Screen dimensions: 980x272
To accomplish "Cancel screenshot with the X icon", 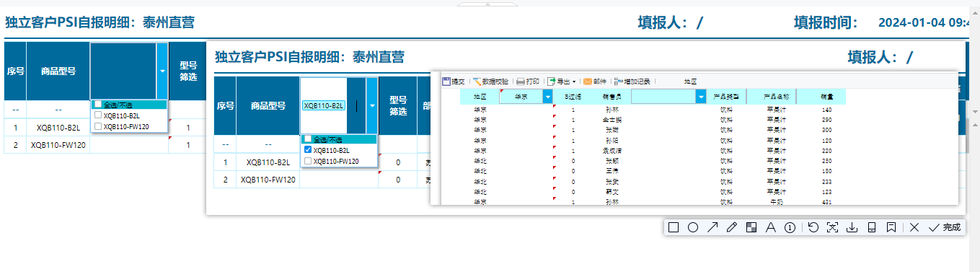I will point(914,227).
